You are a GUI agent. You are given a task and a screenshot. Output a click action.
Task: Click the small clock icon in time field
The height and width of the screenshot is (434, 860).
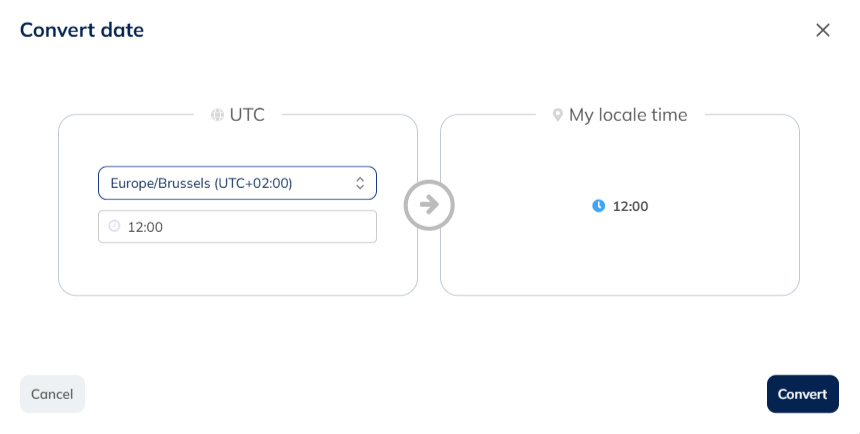(x=114, y=227)
